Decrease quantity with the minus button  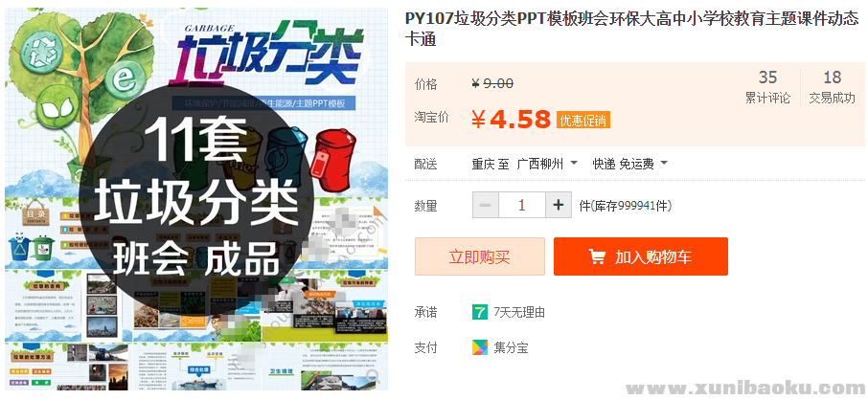point(486,205)
